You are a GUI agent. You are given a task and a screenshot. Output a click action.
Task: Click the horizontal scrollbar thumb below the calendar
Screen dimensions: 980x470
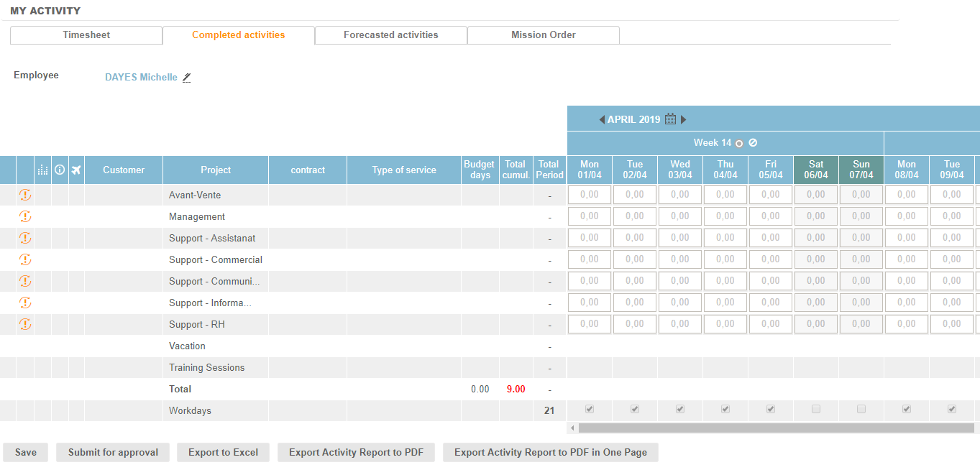pyautogui.click(x=777, y=428)
